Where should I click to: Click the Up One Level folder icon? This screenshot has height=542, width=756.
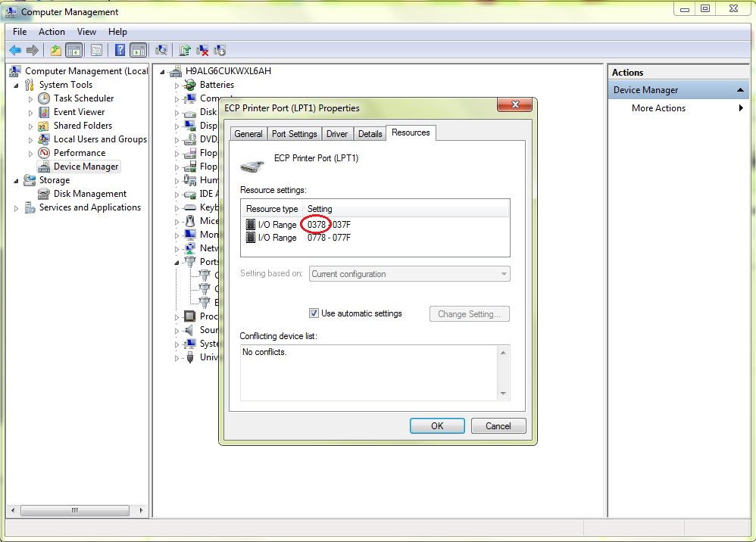coord(55,51)
